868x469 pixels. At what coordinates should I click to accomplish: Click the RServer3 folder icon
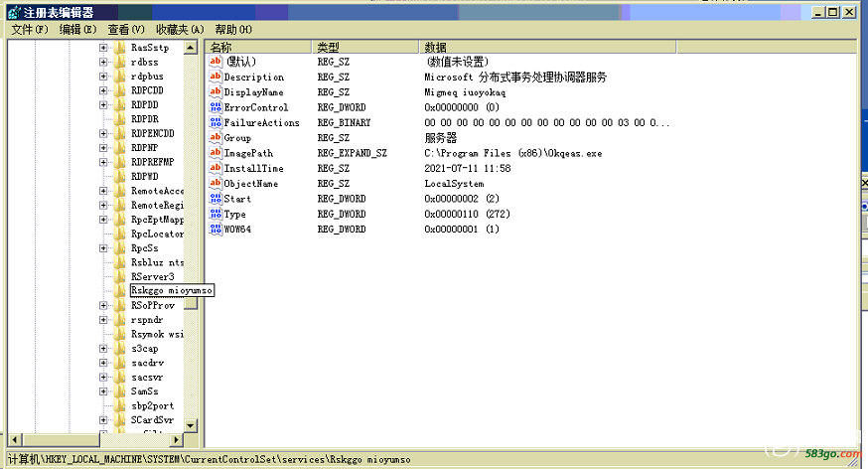119,277
